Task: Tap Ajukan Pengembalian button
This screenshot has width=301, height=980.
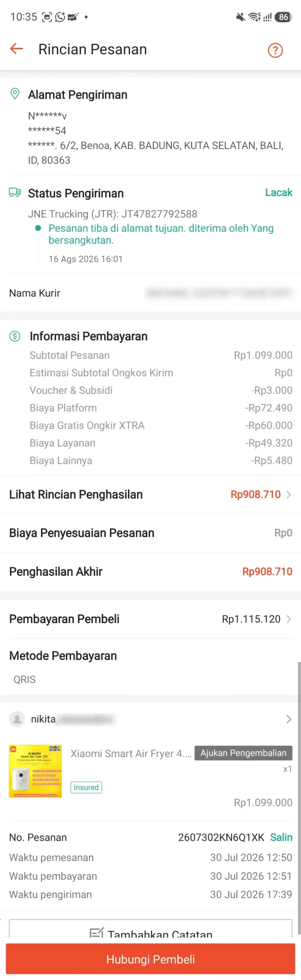Action: coord(243,753)
